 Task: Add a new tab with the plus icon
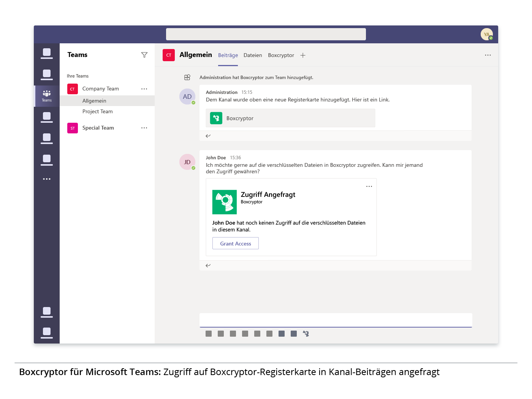tap(303, 55)
